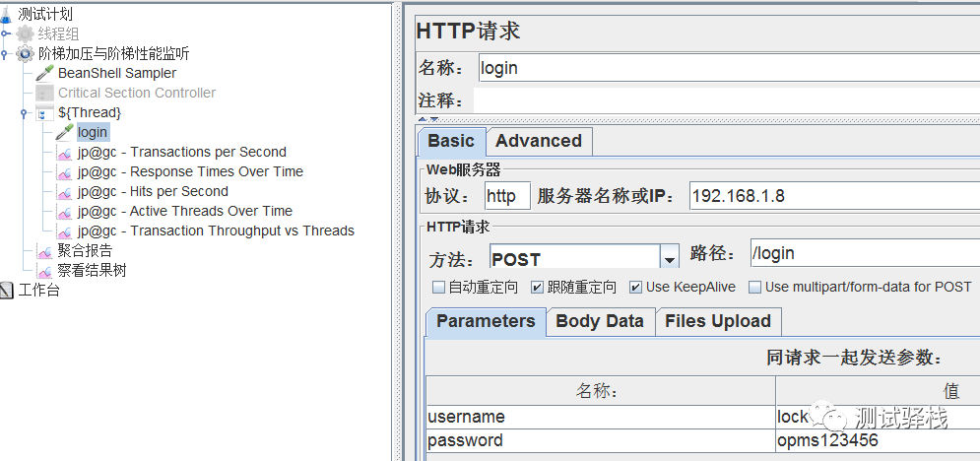Click the 察看结果树 listener icon

tap(44, 270)
